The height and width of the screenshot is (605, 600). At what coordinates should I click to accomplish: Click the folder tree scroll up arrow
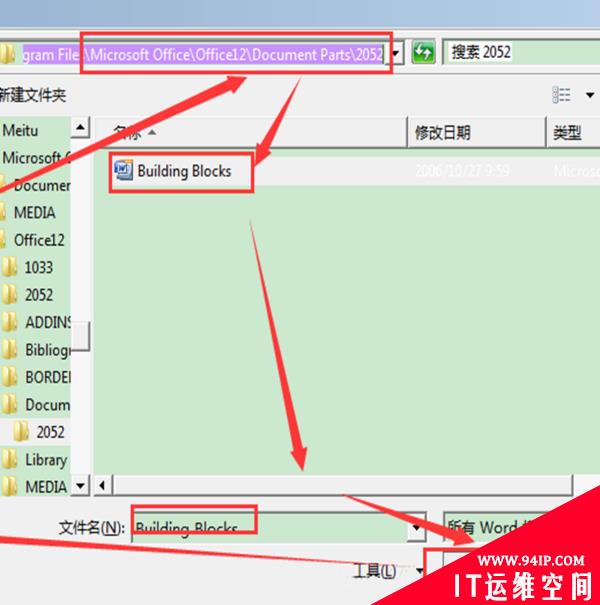80,127
